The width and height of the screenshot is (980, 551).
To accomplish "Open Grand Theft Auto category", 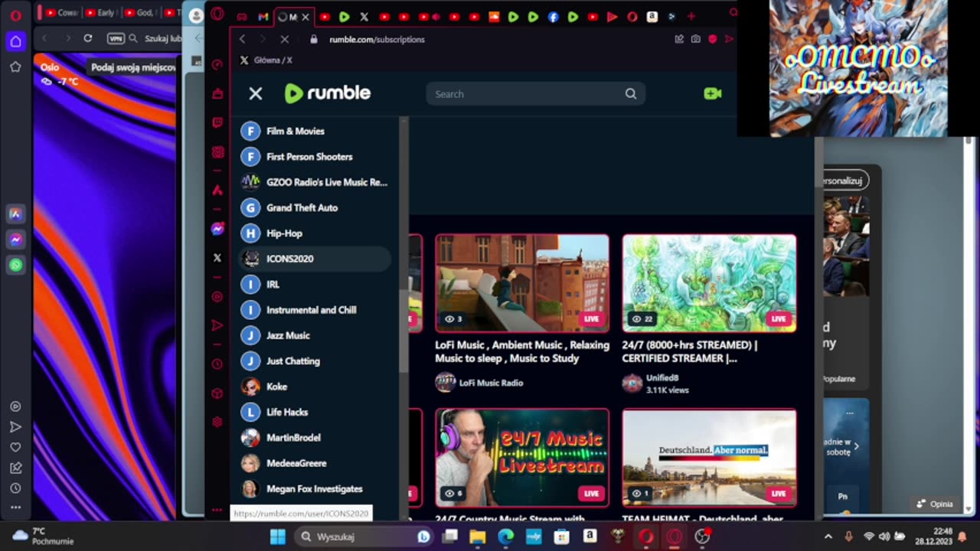I will point(315,207).
